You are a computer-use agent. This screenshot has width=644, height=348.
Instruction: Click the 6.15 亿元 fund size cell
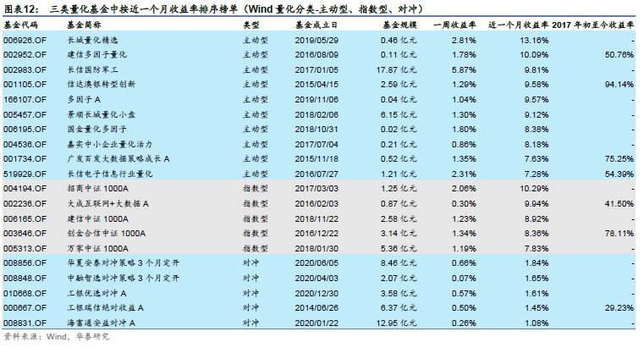(x=399, y=114)
